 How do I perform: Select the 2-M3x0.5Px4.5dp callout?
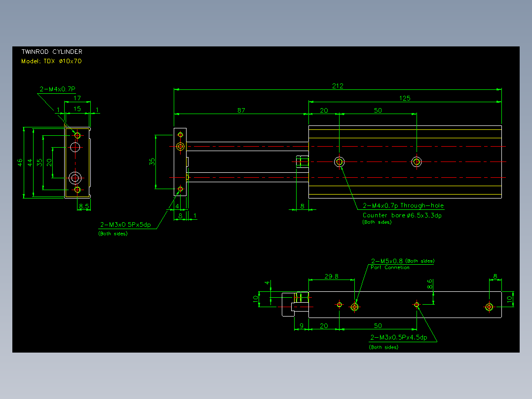click(x=399, y=337)
